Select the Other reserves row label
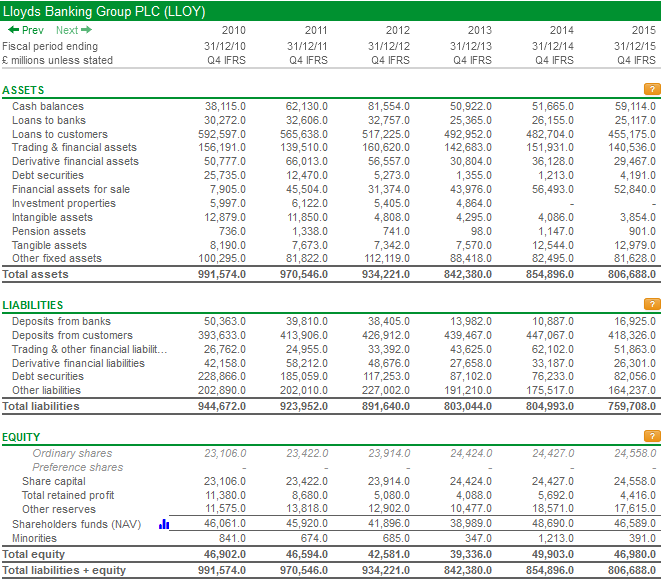Image resolution: width=661 pixels, height=581 pixels. (59, 509)
